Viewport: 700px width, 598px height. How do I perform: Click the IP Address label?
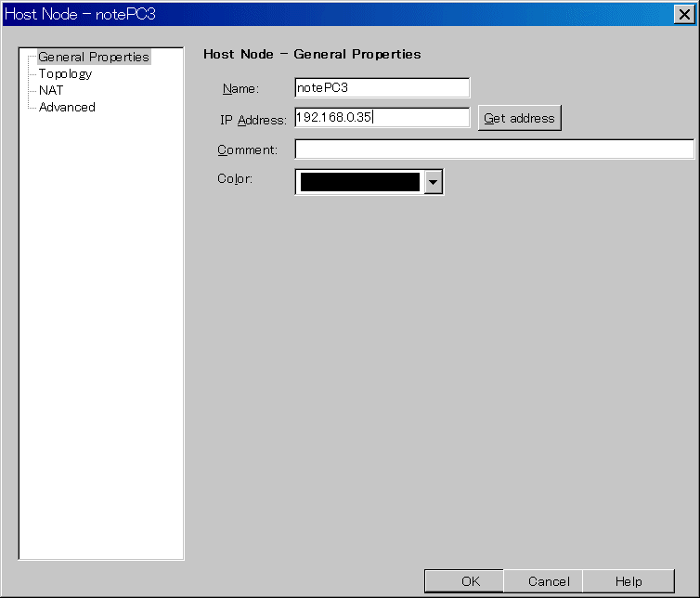pyautogui.click(x=253, y=120)
